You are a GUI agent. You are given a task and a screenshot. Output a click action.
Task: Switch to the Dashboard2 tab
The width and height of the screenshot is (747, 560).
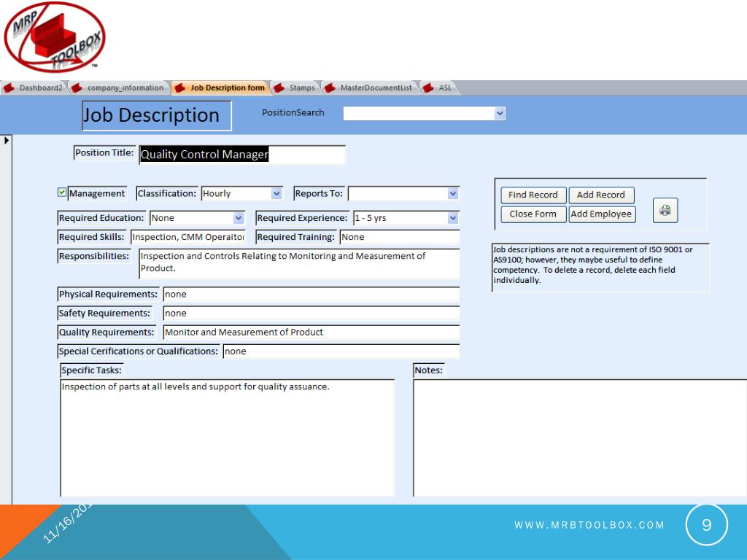pyautogui.click(x=34, y=87)
